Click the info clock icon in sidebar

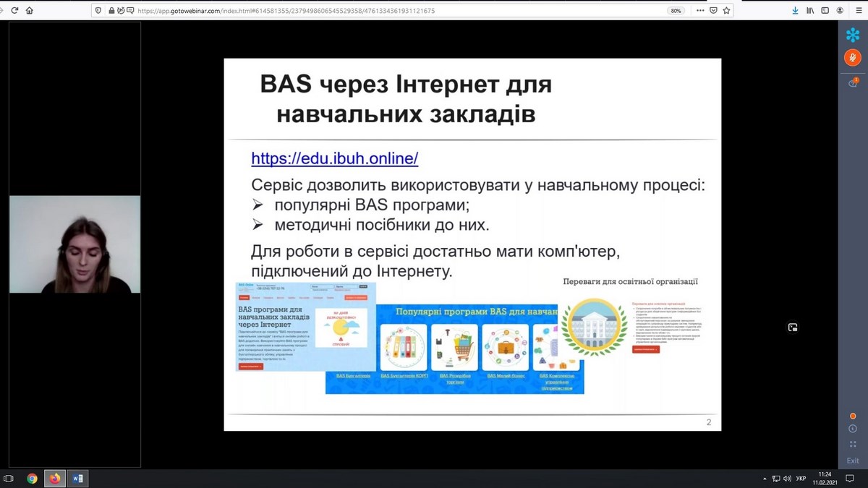(x=853, y=429)
